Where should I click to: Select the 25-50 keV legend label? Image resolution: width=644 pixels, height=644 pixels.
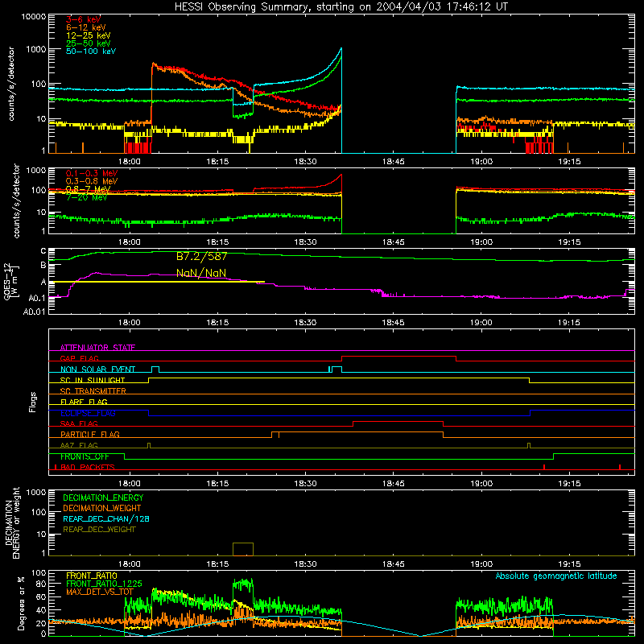[89, 43]
